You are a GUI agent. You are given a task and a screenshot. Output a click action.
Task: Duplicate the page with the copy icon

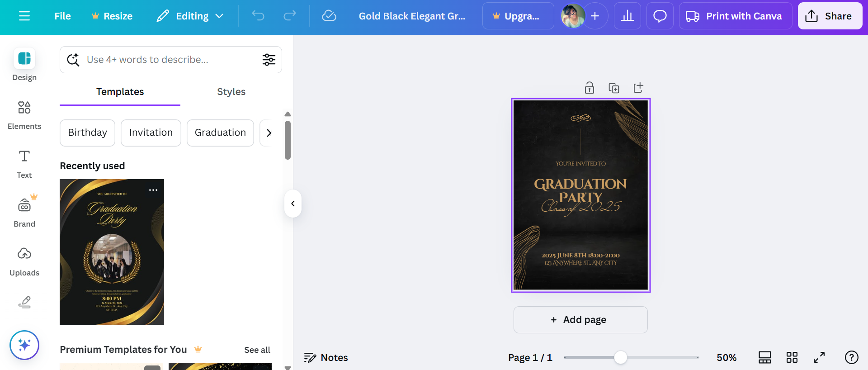coord(614,88)
